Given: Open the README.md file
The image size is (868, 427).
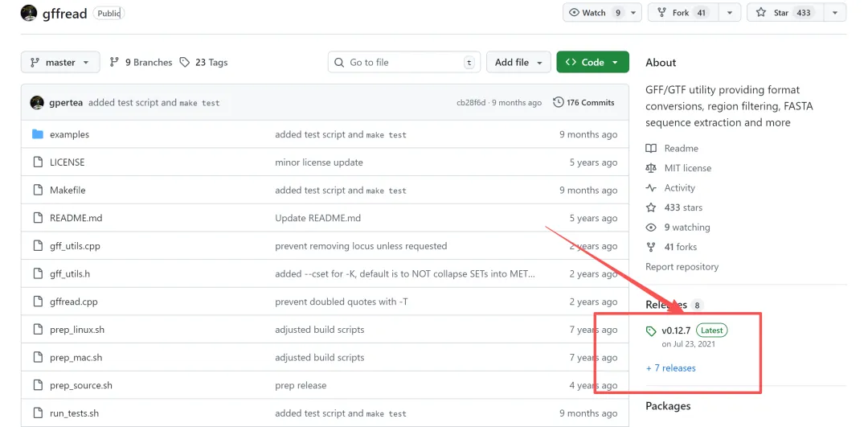Looking at the screenshot, I should [x=76, y=218].
